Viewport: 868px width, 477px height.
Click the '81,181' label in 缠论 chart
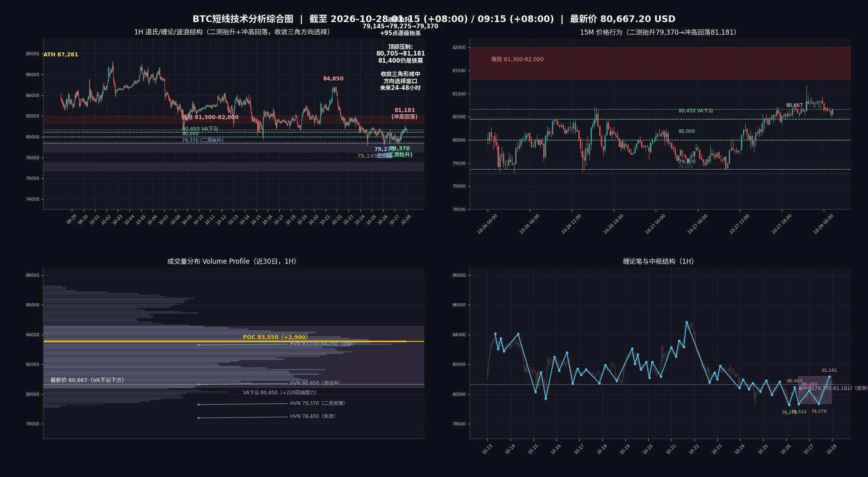tap(829, 371)
